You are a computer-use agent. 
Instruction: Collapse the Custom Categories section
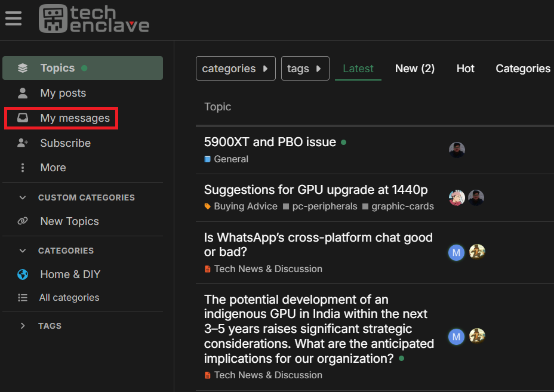pyautogui.click(x=23, y=197)
